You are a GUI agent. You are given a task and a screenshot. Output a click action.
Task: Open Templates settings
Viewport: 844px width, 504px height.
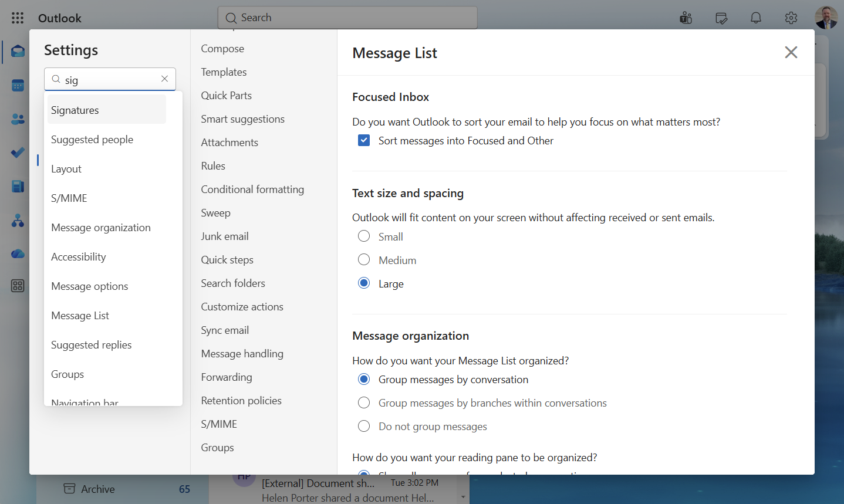pos(224,72)
